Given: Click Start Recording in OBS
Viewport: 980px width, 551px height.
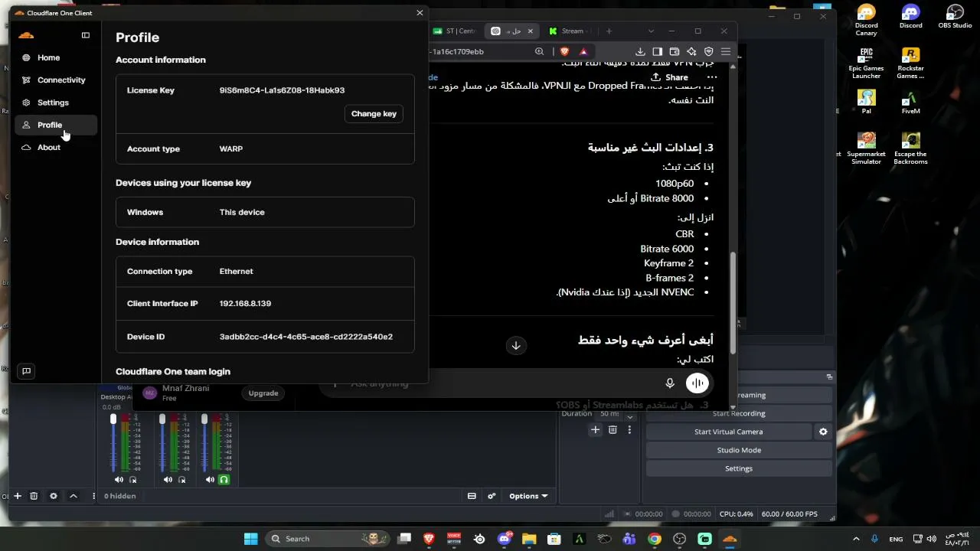Looking at the screenshot, I should point(739,413).
